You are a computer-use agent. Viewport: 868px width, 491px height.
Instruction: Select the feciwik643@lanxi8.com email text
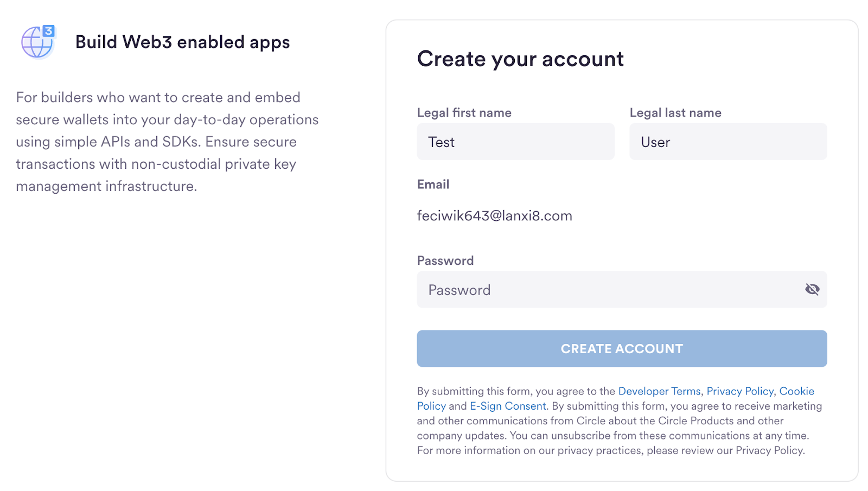pyautogui.click(x=495, y=216)
